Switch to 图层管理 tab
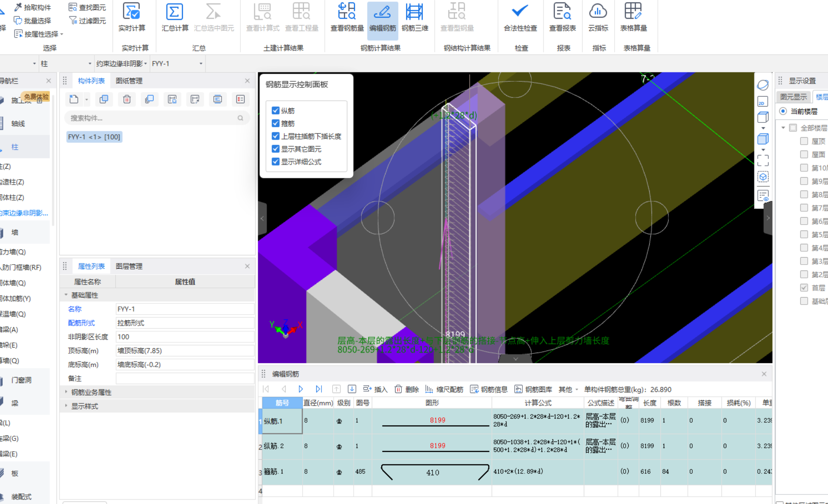Viewport: 828px width, 504px height. [129, 266]
